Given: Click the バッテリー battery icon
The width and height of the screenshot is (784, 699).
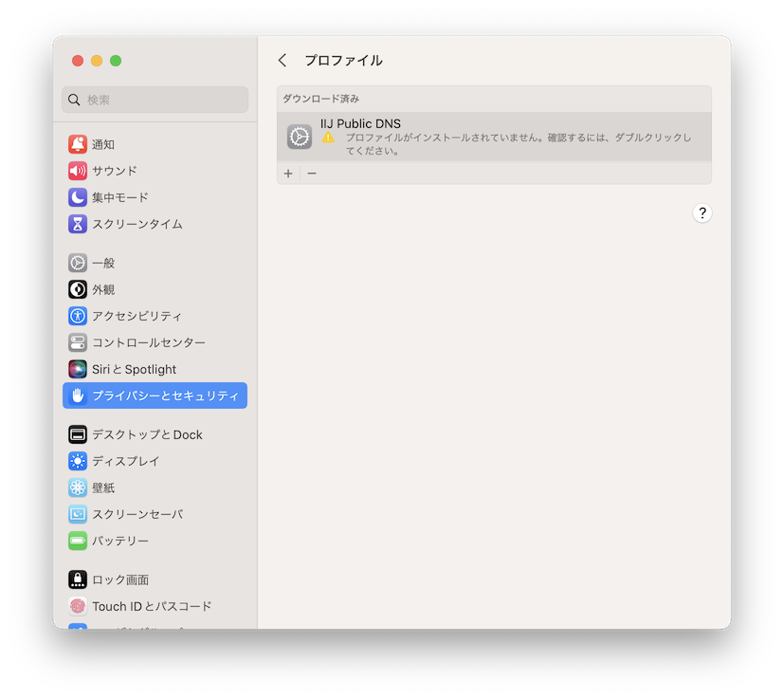Looking at the screenshot, I should point(78,541).
